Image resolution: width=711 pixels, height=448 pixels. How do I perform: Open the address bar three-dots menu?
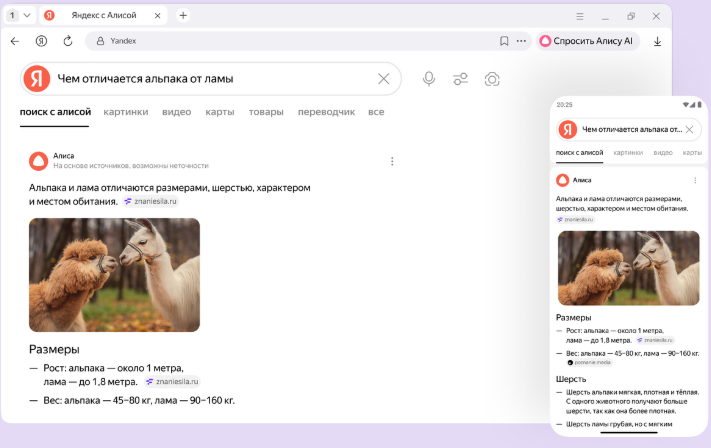(x=521, y=41)
